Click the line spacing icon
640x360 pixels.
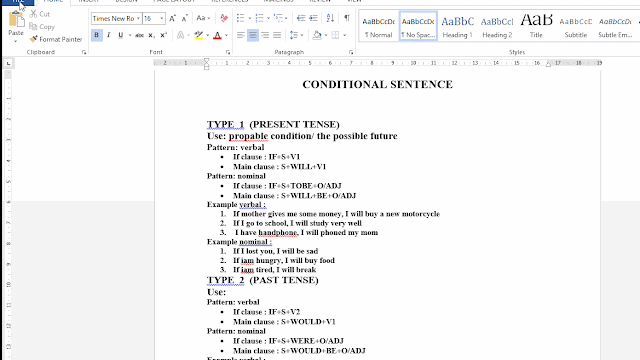pyautogui.click(x=294, y=36)
